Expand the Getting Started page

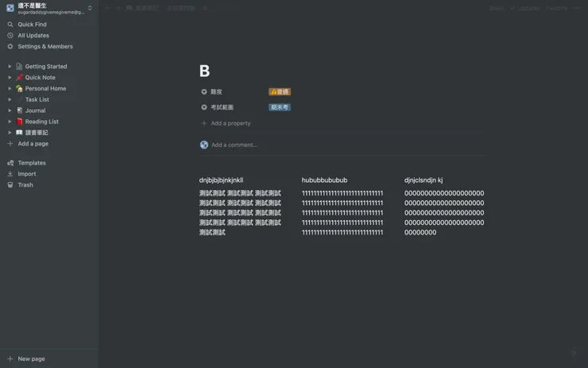[x=10, y=67]
